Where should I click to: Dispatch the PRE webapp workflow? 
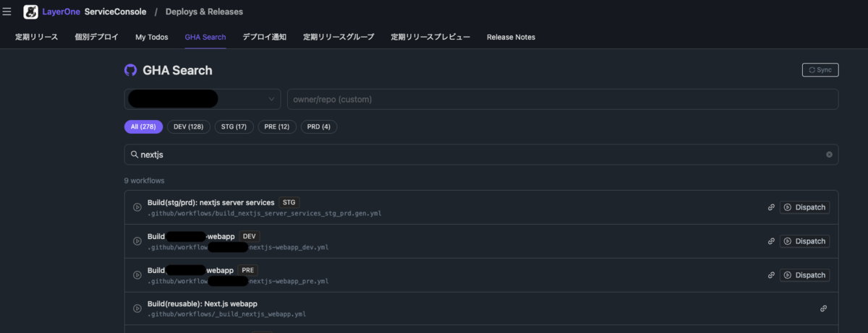pos(804,275)
